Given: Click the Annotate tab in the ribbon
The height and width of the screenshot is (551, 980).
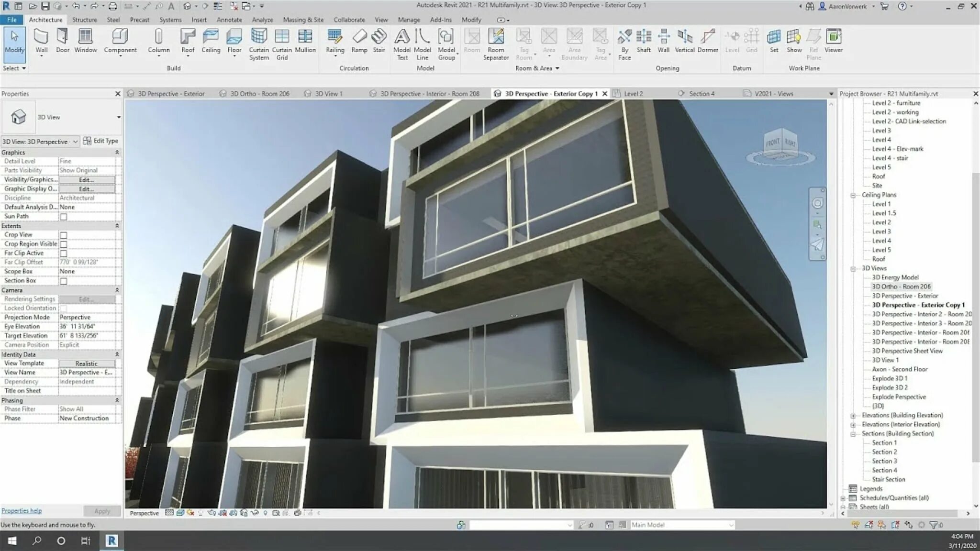Looking at the screenshot, I should tap(229, 19).
